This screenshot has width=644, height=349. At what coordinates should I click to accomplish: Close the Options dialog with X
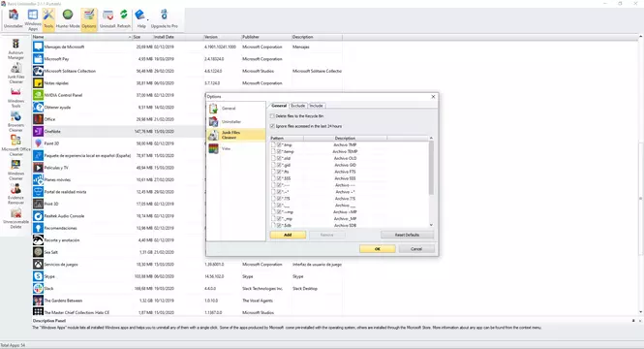[x=433, y=97]
